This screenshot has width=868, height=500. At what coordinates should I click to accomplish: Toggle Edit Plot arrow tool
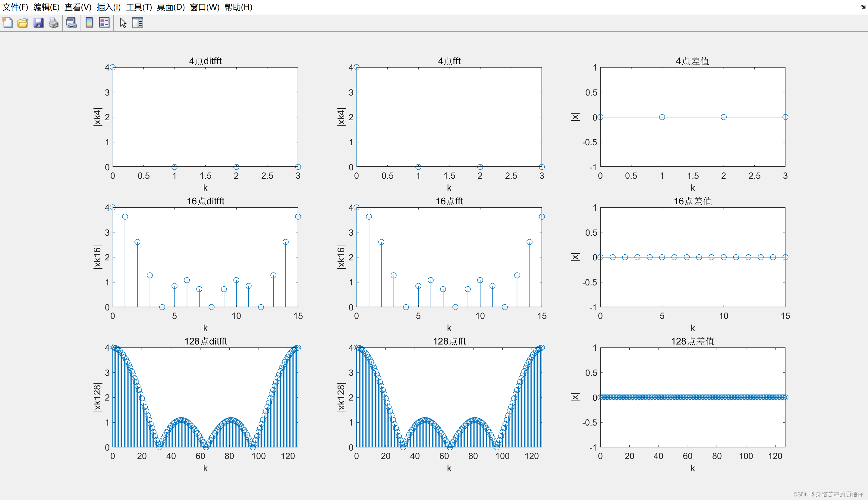(x=123, y=23)
